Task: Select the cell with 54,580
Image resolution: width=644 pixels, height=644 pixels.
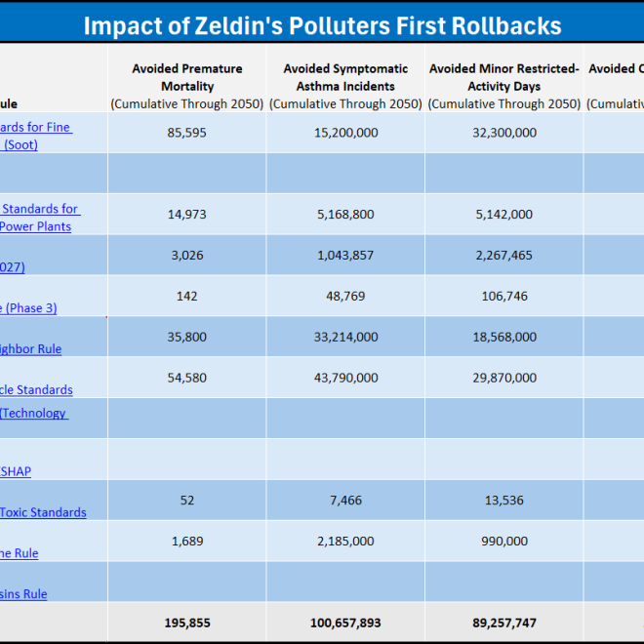Action: point(187,378)
